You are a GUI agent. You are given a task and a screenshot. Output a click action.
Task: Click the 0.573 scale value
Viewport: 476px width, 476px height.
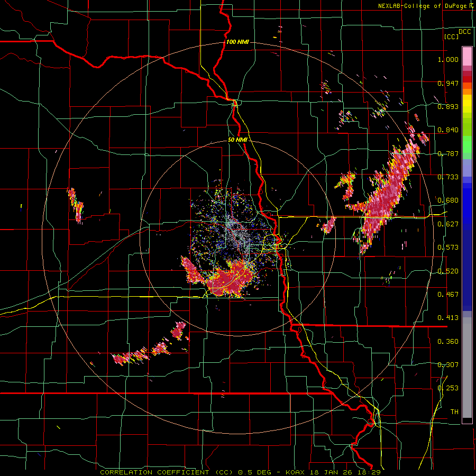tap(448, 248)
